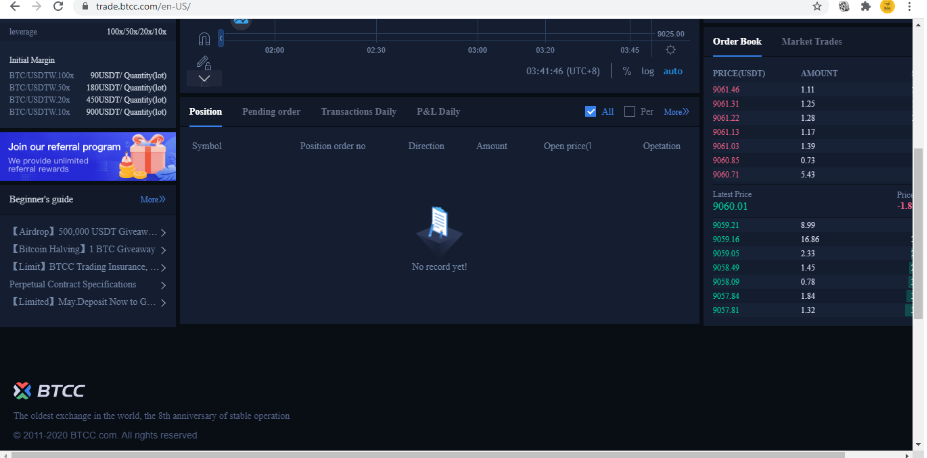Check the All checkbox
Image resolution: width=927 pixels, height=458 pixels.
click(590, 112)
